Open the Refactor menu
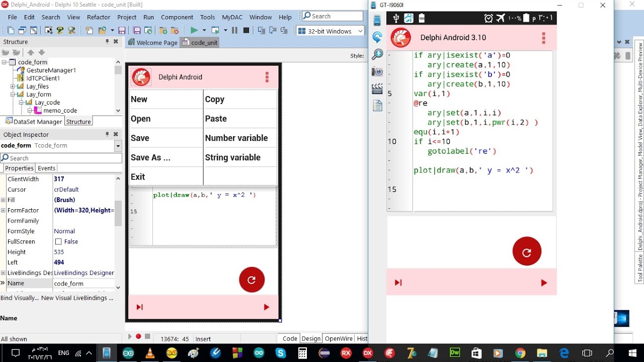644x362 pixels. pos(99,17)
